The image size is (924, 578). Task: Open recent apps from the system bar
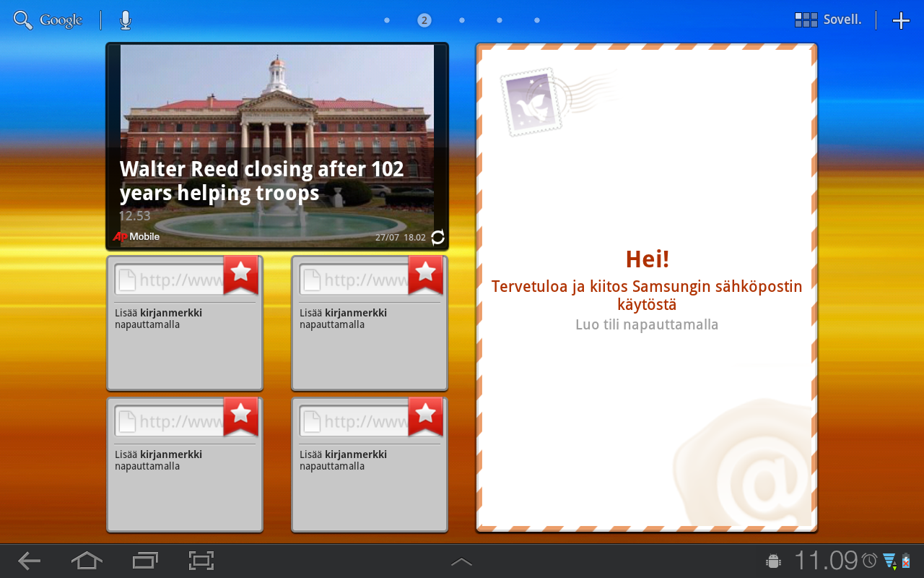click(145, 561)
